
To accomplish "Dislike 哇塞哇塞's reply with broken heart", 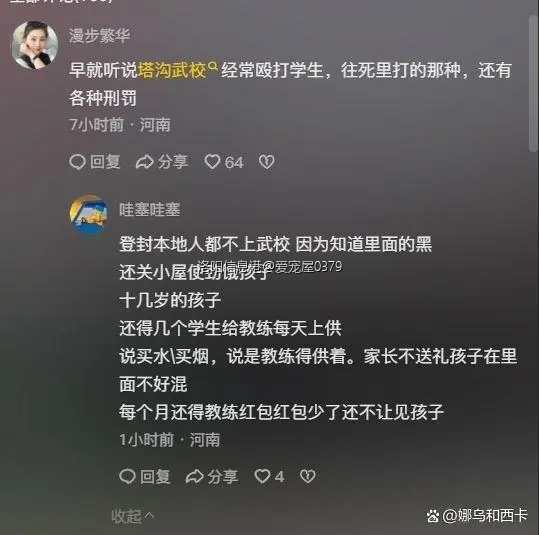I will coord(308,477).
